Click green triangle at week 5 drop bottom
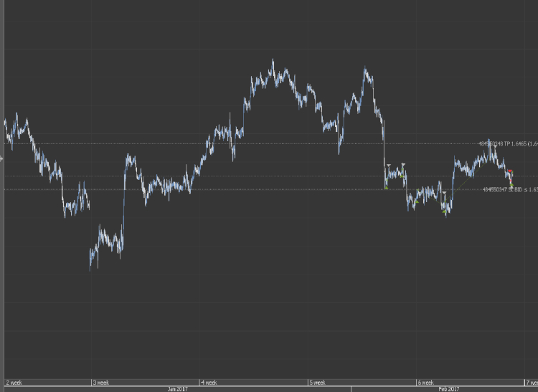This screenshot has height=392, width=538. tap(386, 188)
